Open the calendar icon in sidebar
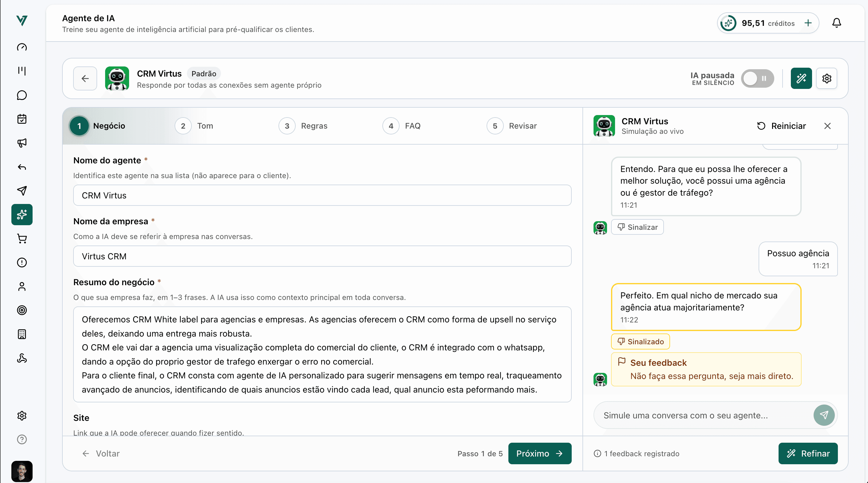Screen dimensions: 868x483 22,119
